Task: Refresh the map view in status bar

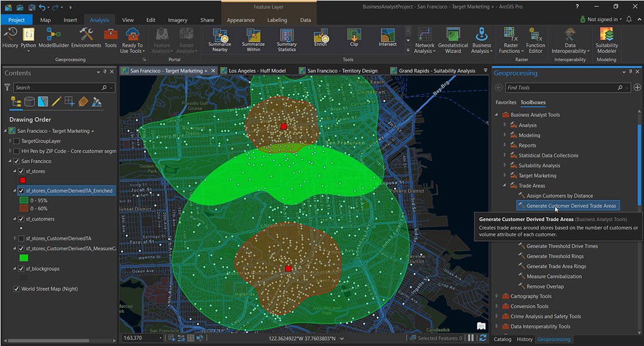Action: (483, 338)
